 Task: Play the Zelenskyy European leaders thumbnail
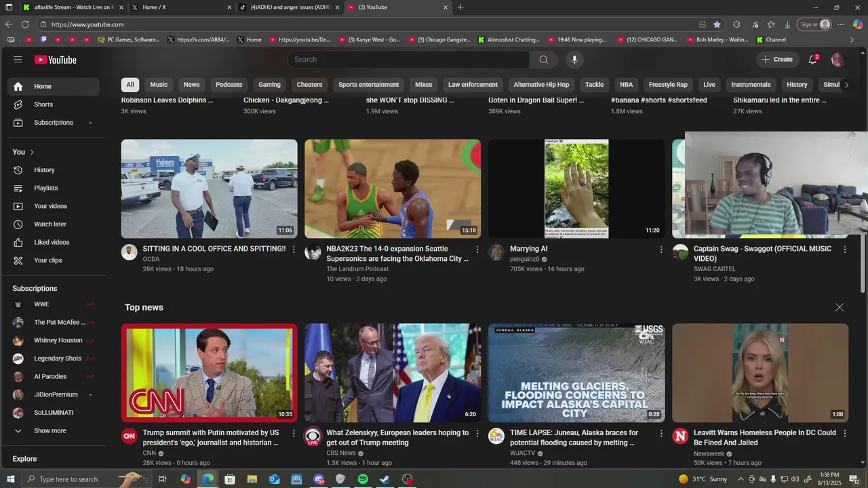(x=393, y=373)
